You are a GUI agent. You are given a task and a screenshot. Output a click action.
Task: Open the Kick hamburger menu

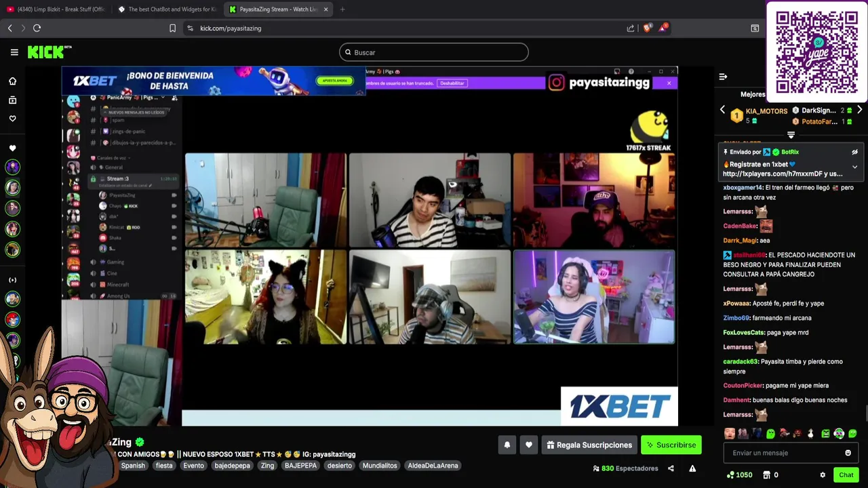pyautogui.click(x=14, y=52)
